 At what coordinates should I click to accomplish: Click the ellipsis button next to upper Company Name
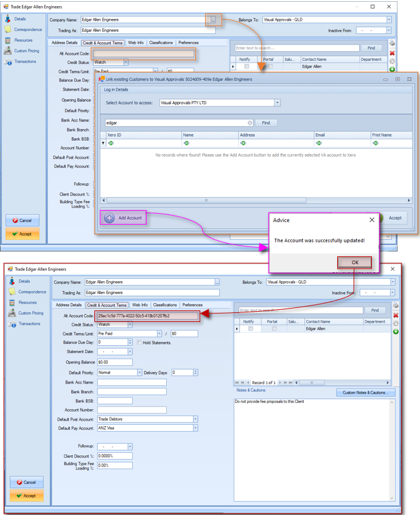click(213, 20)
